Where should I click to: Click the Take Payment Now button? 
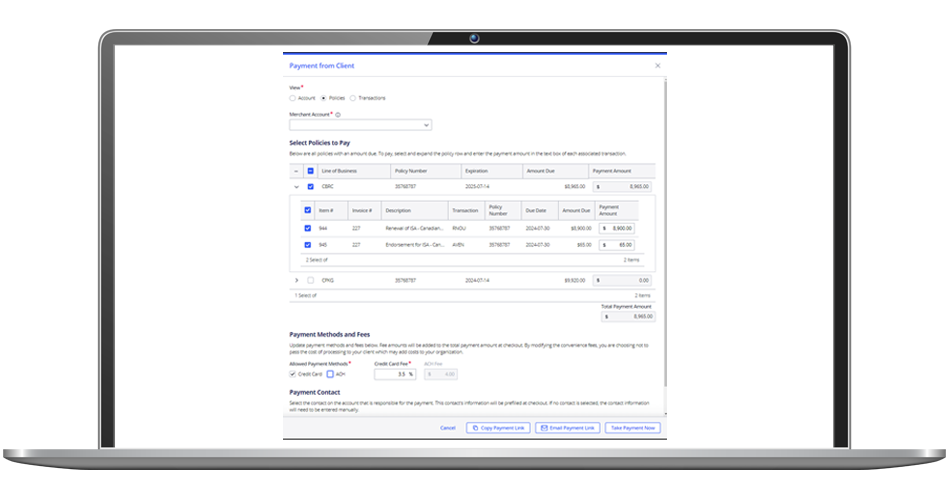633,428
